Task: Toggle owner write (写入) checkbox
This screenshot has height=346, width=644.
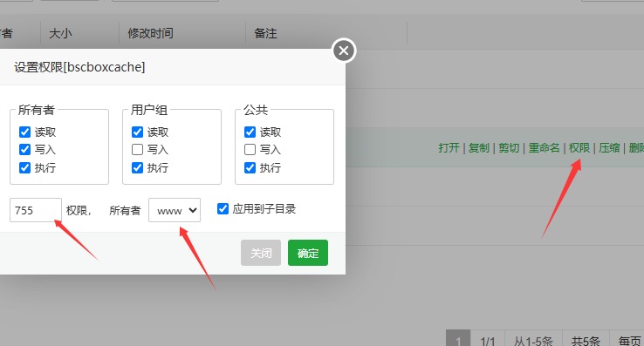Action: (x=24, y=149)
